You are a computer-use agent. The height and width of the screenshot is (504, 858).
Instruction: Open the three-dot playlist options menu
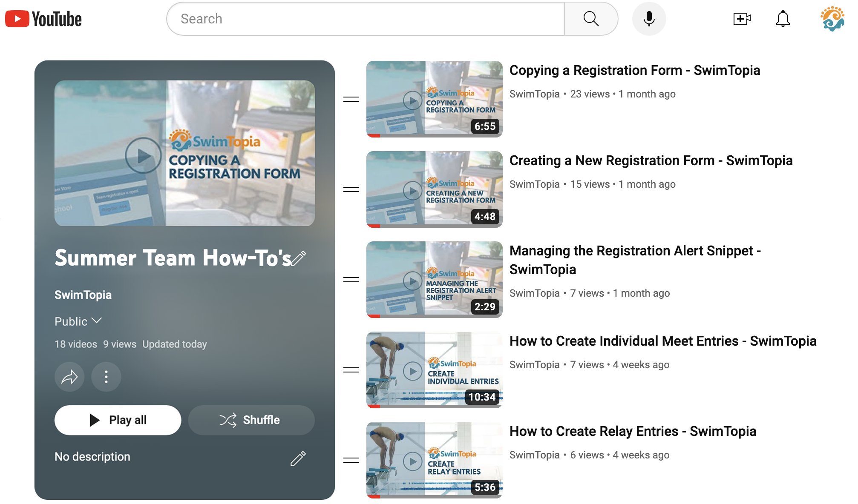106,377
